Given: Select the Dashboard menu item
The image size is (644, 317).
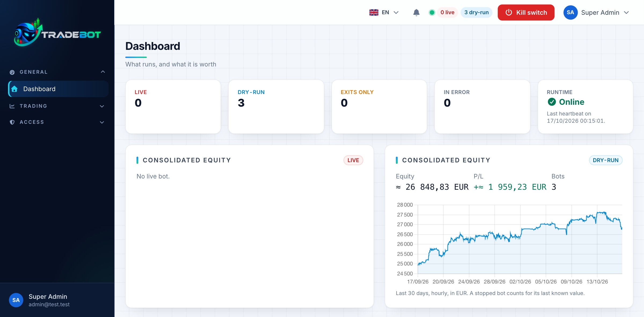Looking at the screenshot, I should click(58, 89).
